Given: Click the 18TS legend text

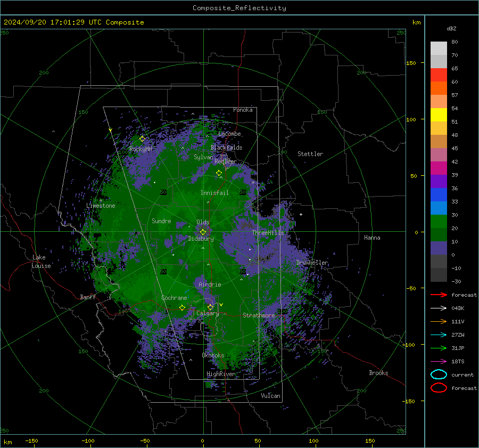Looking at the screenshot, I should pos(458,362).
